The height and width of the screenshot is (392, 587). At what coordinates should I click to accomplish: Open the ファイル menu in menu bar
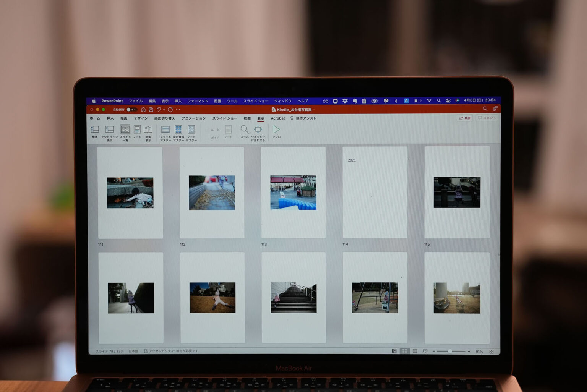pos(135,101)
